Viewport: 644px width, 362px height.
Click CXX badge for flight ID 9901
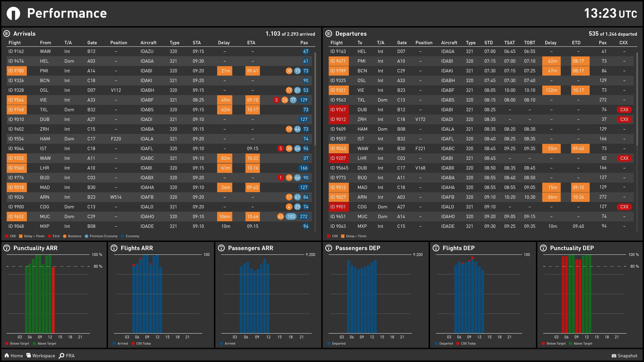[624, 207]
